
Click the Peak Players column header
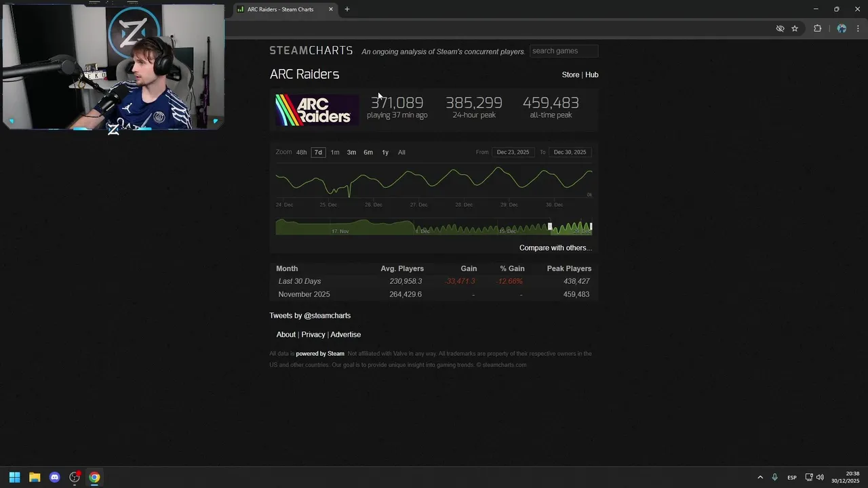(x=569, y=269)
